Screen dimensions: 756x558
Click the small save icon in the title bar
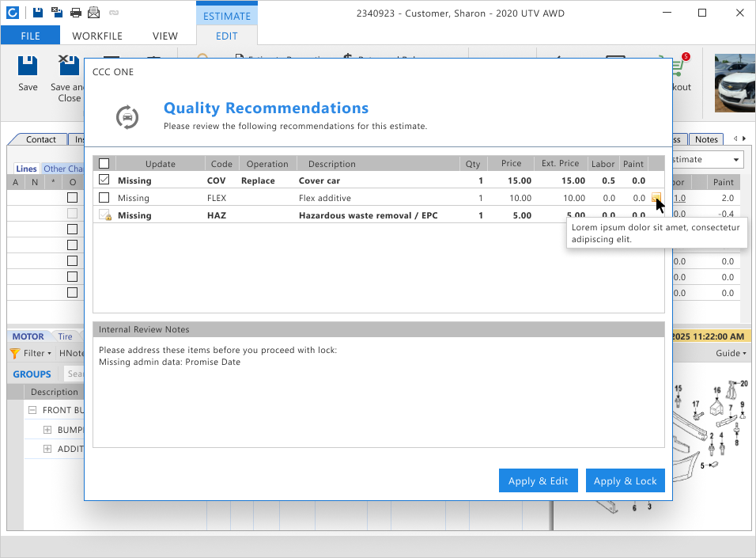(x=38, y=13)
